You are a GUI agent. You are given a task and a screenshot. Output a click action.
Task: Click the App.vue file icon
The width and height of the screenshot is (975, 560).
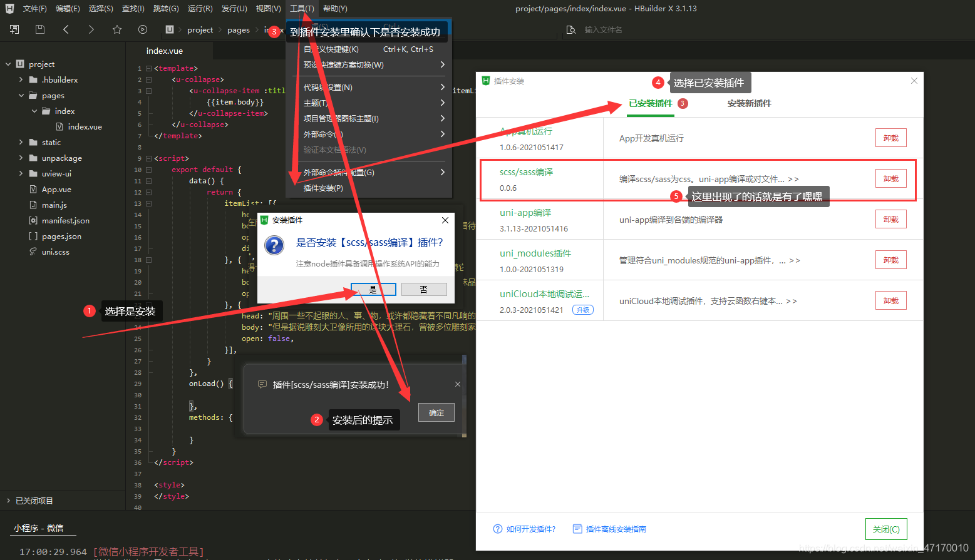coord(33,189)
